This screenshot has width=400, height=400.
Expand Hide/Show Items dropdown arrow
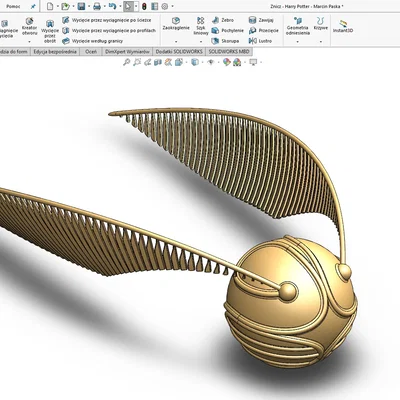(x=218, y=62)
